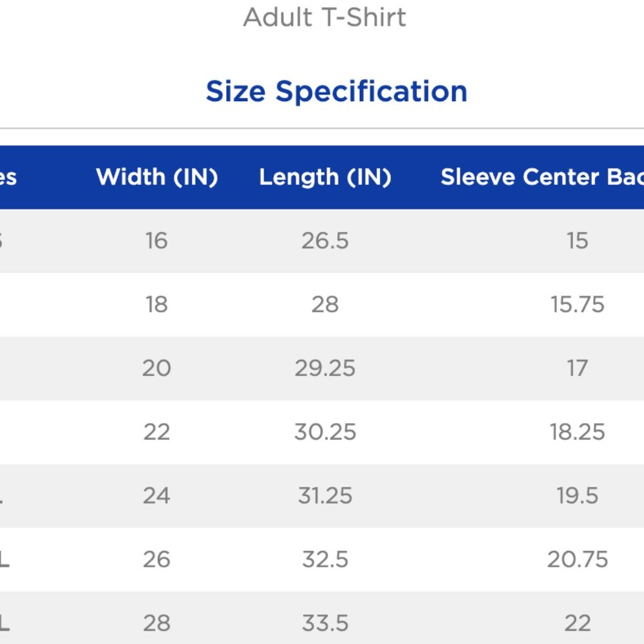
Task: Click the length value 33.5
Action: click(x=325, y=623)
